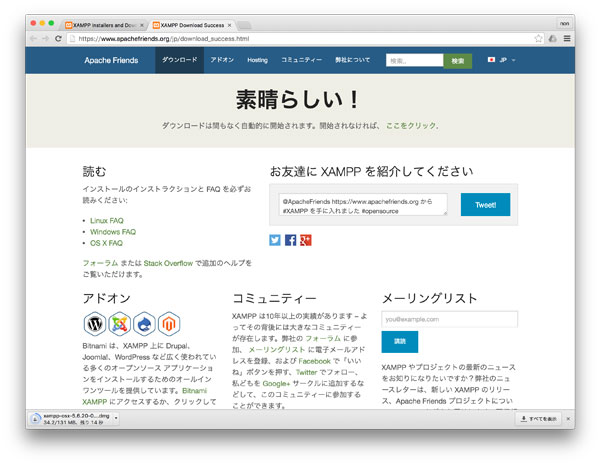The width and height of the screenshot is (600, 465).
Task: Open the ダウンロード nav menu item
Action: pos(179,60)
